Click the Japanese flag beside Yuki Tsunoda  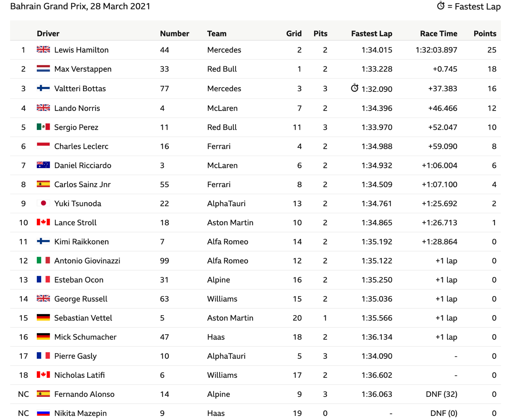(43, 203)
